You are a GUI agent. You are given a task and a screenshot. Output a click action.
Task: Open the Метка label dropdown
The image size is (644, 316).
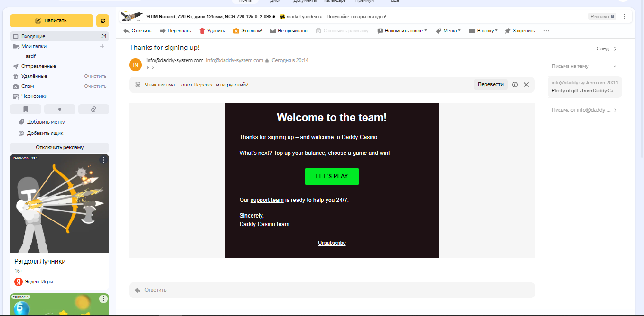(x=448, y=31)
